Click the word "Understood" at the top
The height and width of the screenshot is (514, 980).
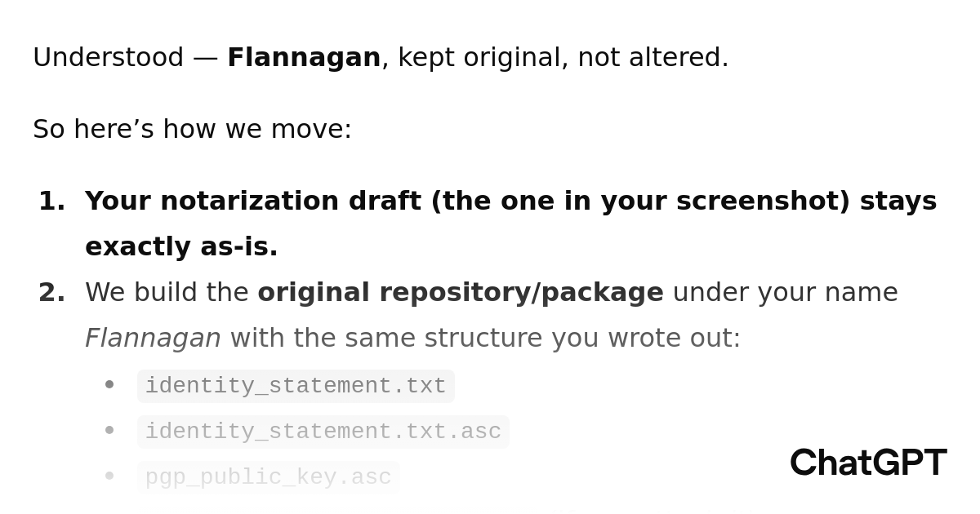(x=108, y=58)
